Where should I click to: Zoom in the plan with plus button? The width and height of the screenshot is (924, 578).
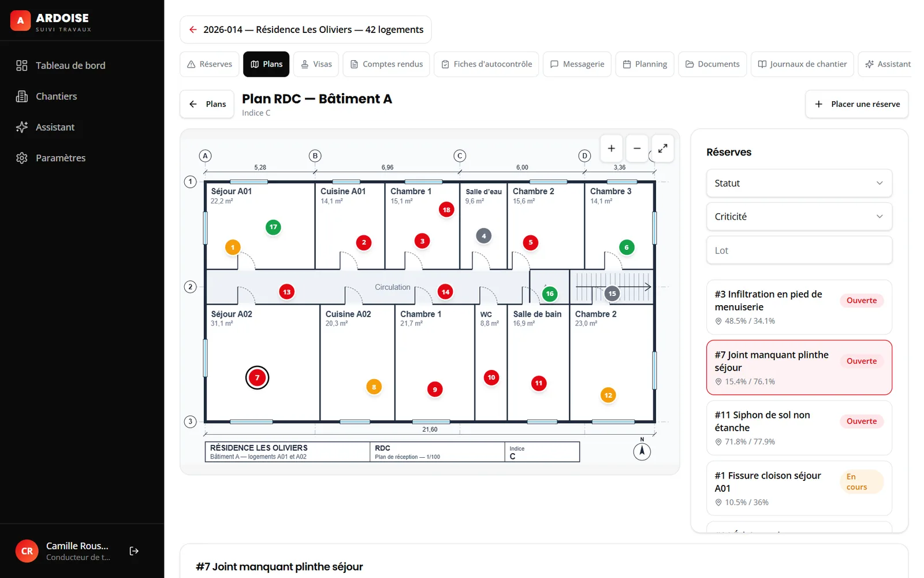611,149
